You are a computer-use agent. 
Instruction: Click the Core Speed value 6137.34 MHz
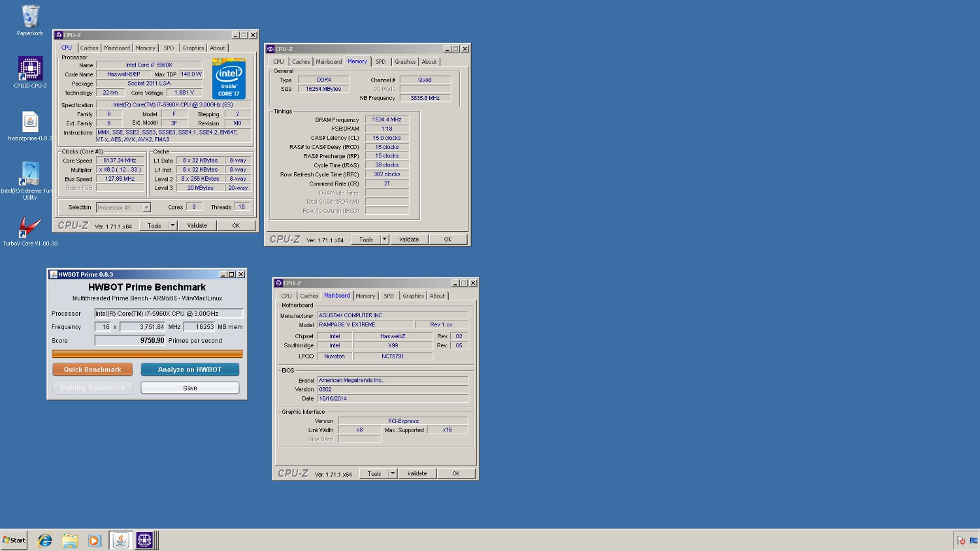point(120,161)
